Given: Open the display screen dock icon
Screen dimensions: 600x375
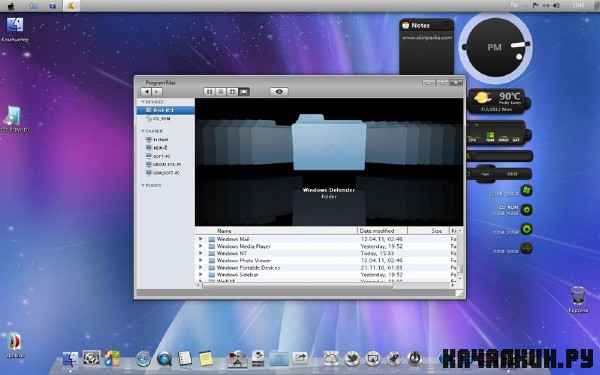Looking at the screenshot, I should click(373, 359).
